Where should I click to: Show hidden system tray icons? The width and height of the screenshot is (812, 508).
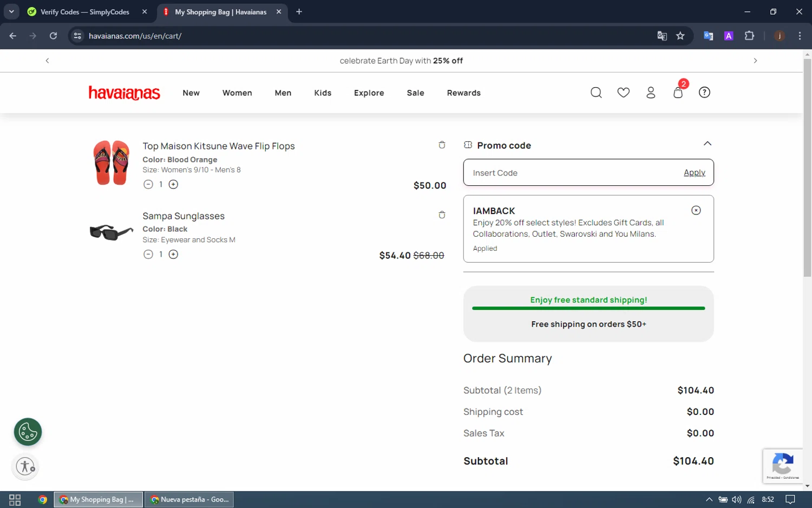(709, 499)
